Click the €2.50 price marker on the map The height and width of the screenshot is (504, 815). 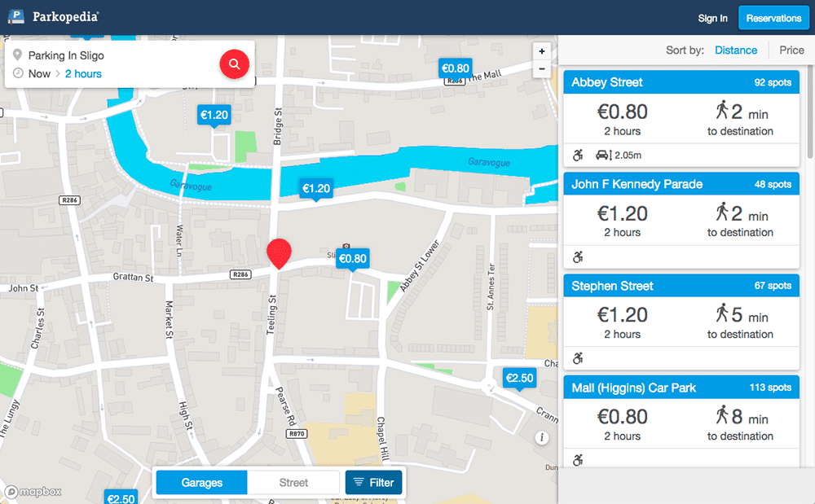(519, 378)
